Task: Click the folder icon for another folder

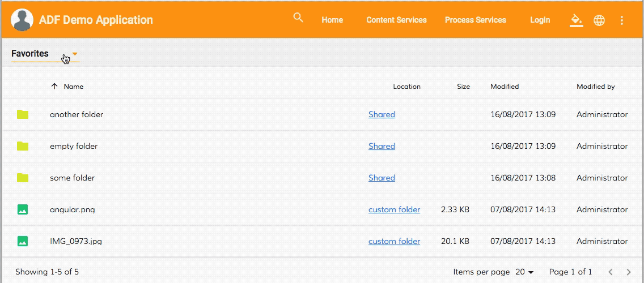Action: [23, 114]
